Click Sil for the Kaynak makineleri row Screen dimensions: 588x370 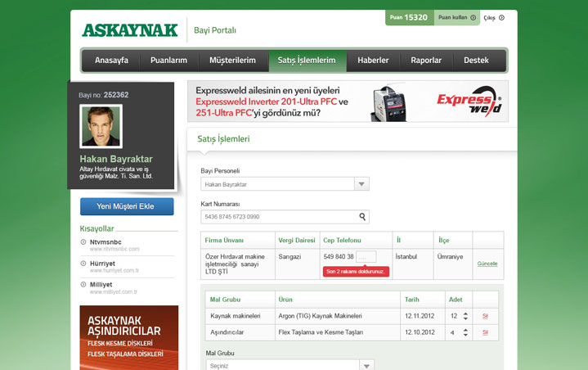point(485,316)
